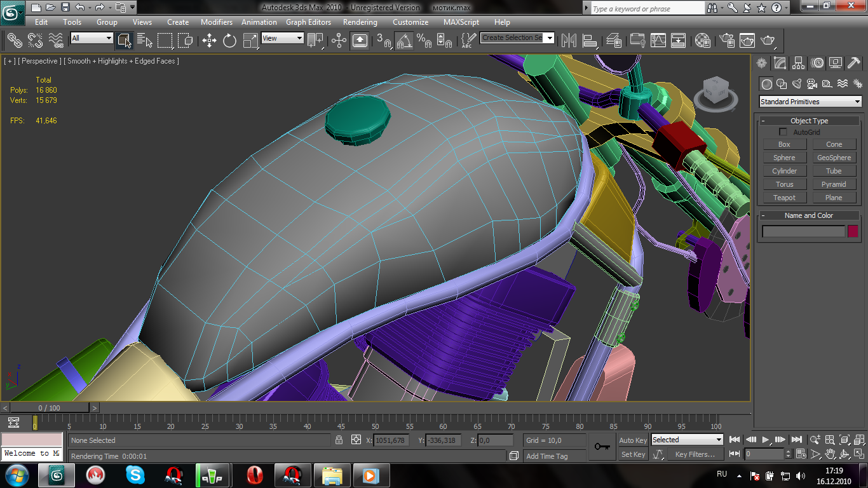Toggle Auto Key animation mode
Image resolution: width=868 pixels, height=488 pixels.
tap(632, 440)
